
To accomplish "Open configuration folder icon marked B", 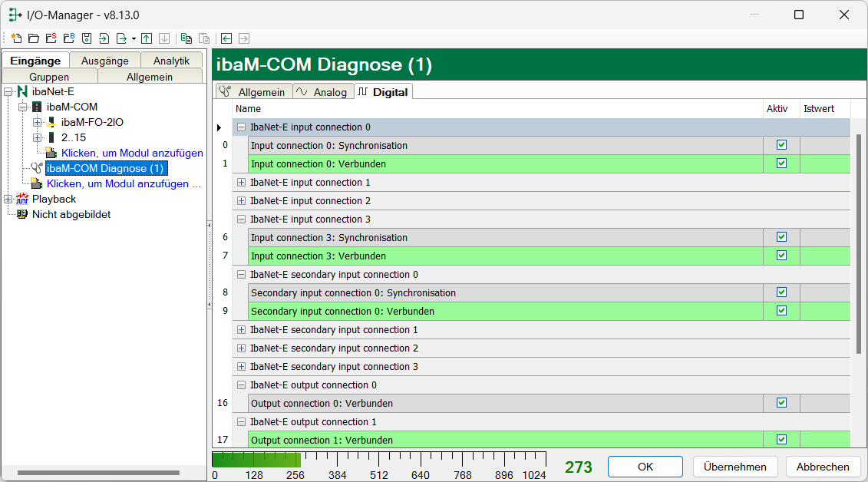I will [x=68, y=38].
